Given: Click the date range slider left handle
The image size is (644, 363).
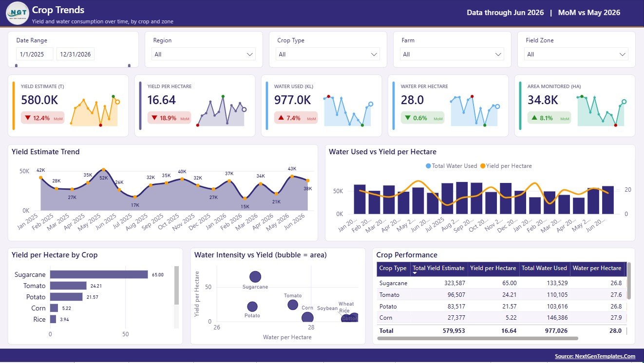Looking at the screenshot, I should (x=17, y=66).
